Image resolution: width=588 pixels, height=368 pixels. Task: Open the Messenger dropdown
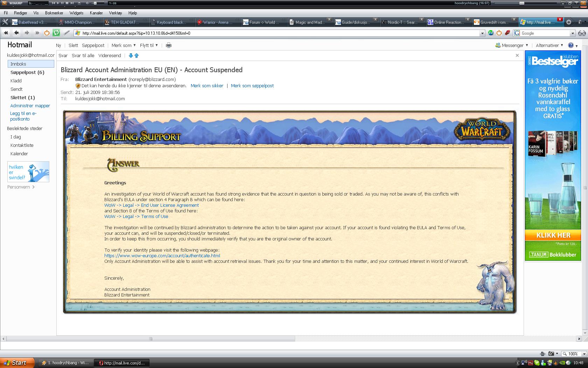tap(512, 45)
